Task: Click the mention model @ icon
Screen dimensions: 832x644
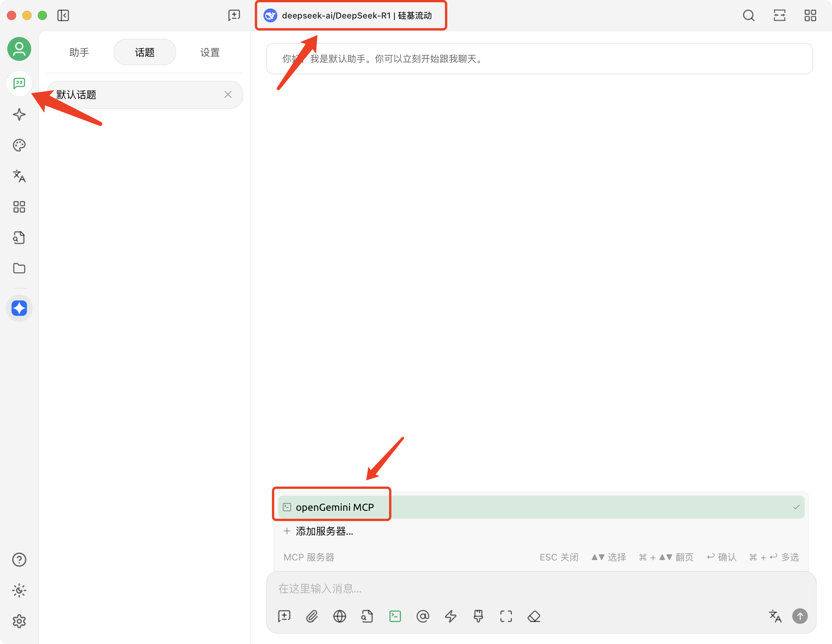Action: (x=423, y=616)
